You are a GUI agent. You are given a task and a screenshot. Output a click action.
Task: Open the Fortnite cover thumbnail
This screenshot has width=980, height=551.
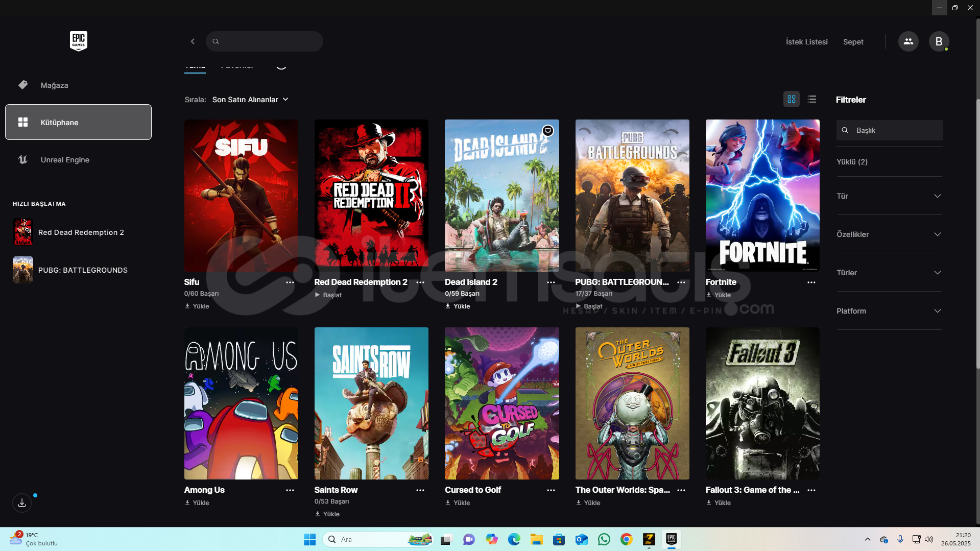[762, 196]
